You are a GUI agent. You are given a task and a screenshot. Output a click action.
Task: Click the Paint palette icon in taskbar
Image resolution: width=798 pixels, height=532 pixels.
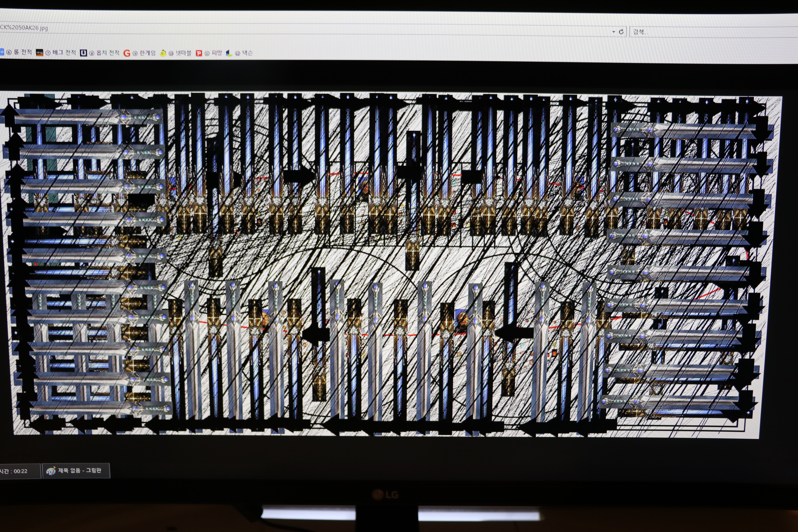coord(50,471)
